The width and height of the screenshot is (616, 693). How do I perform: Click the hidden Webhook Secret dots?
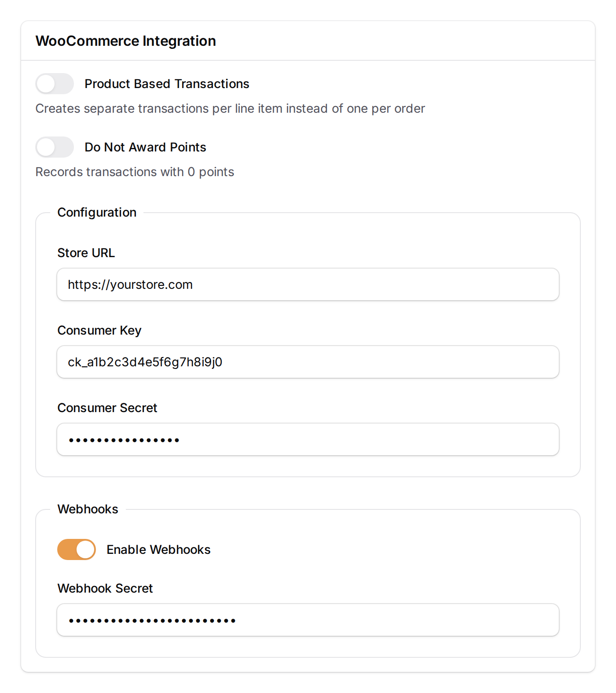click(x=152, y=620)
